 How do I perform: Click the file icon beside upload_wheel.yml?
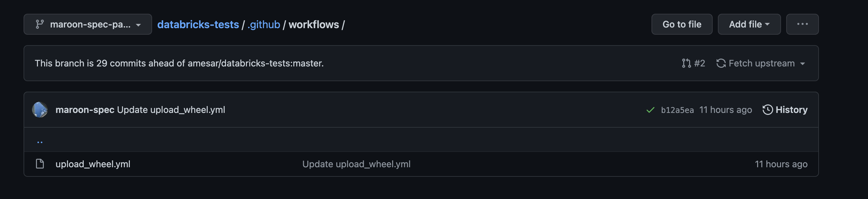point(40,164)
